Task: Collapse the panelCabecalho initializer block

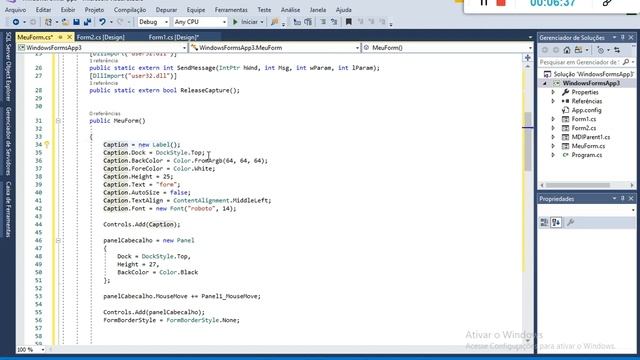Action: (58, 240)
